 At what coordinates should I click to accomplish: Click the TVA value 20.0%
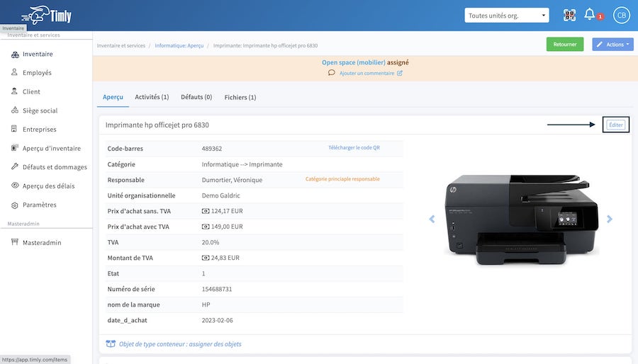[x=211, y=242]
